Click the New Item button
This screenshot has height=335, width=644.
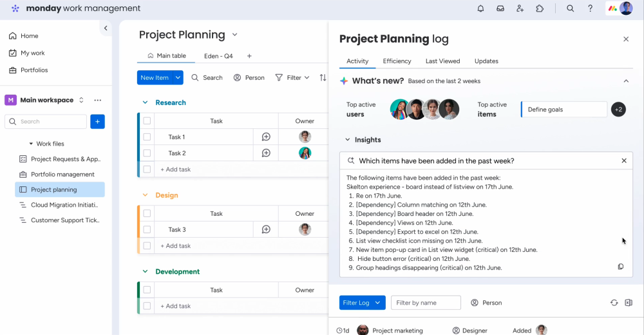coord(155,77)
